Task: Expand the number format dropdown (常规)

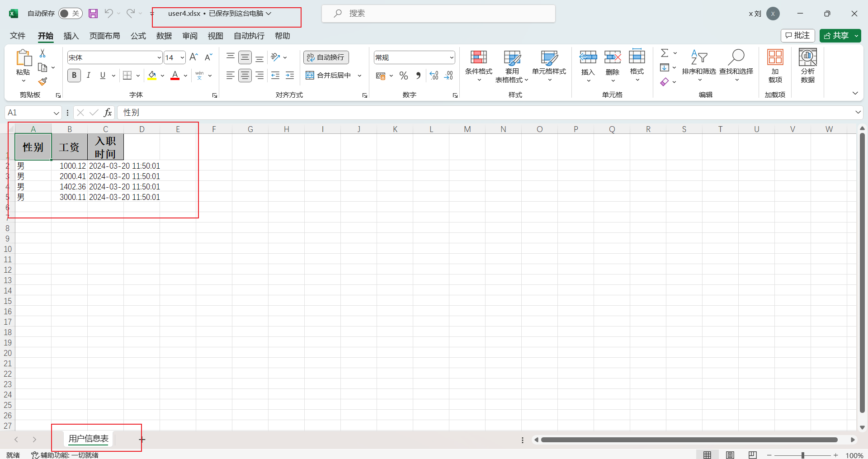Action: pyautogui.click(x=451, y=57)
